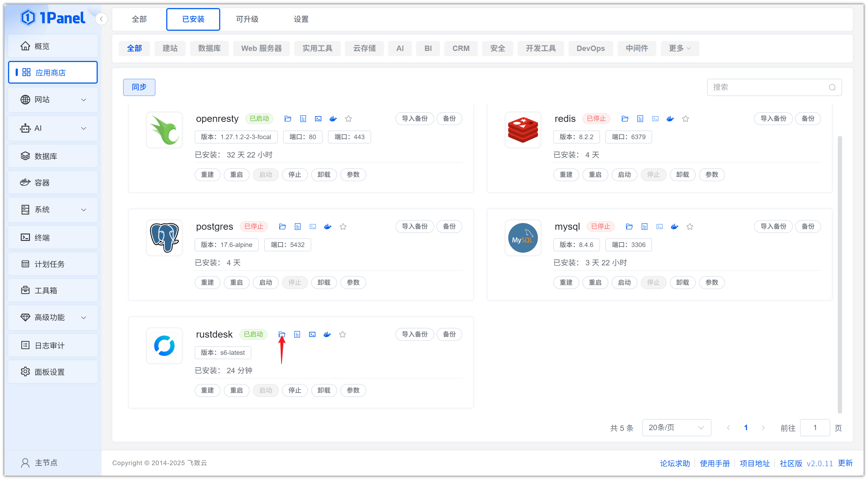The image size is (868, 480).
Task: Toggle favorite star for rustdesk
Action: point(342,334)
